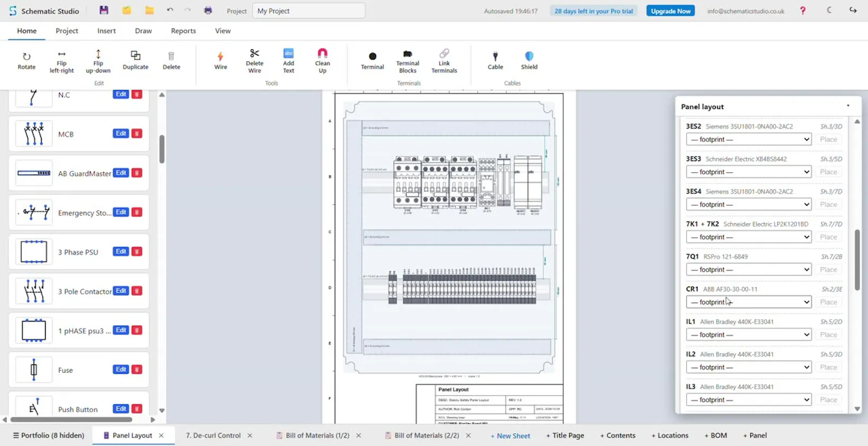Click Edit for the 3 Phase PSU symbol
Viewport: 868px width, 446px height.
point(121,251)
